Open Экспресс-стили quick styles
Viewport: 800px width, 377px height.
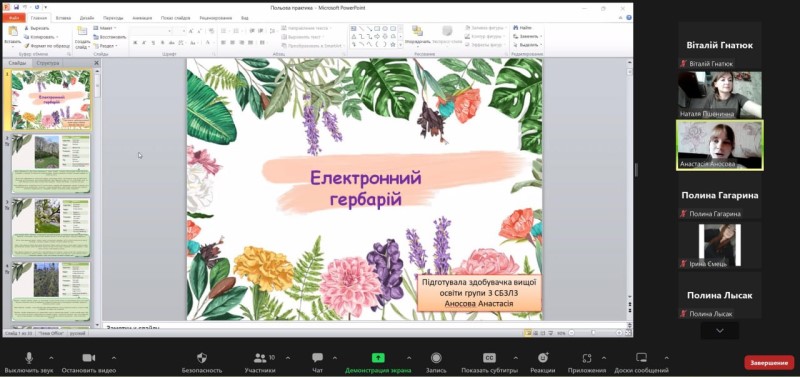tap(447, 35)
